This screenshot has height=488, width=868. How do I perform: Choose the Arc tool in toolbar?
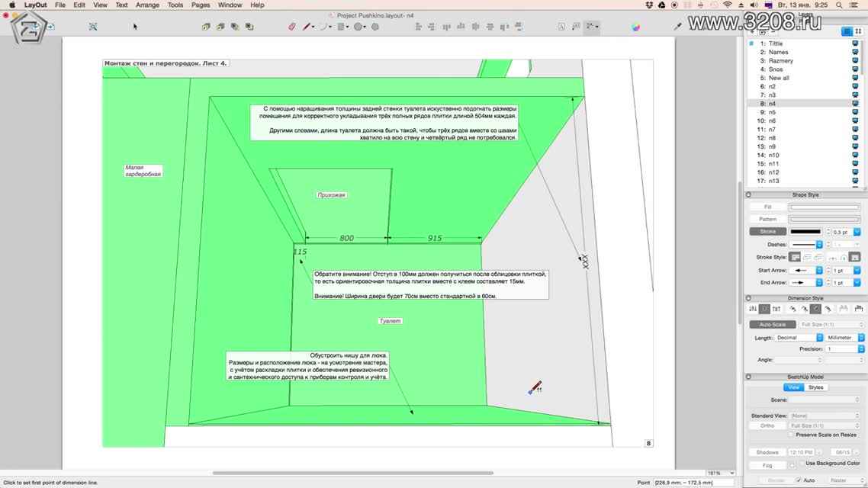coord(323,27)
